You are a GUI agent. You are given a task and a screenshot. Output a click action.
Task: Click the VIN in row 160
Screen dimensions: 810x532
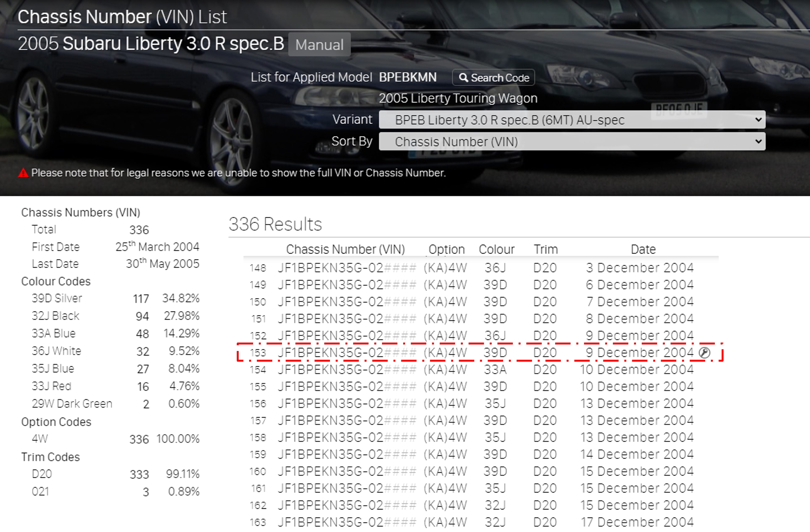(x=347, y=471)
